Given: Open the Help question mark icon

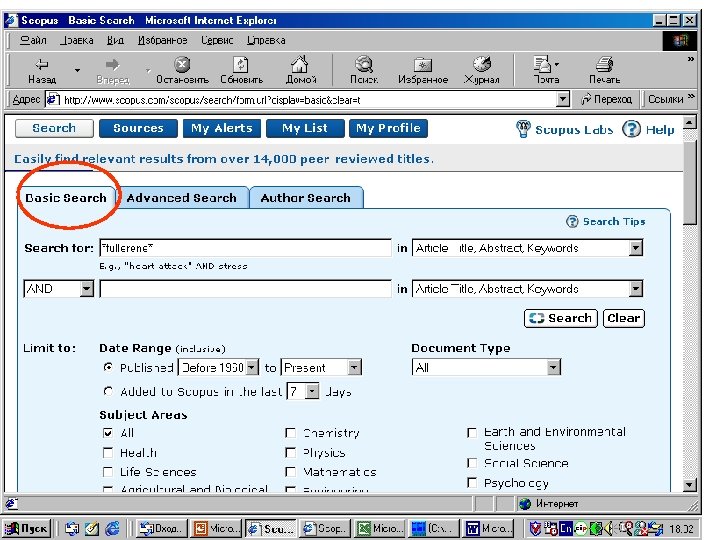Looking at the screenshot, I should tap(631, 129).
